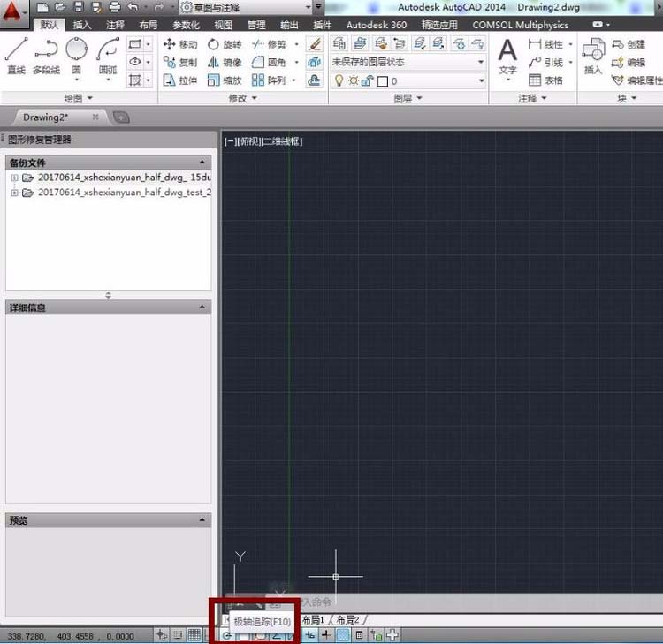Open the layer properties manager icon
This screenshot has height=644, width=663.
339,43
